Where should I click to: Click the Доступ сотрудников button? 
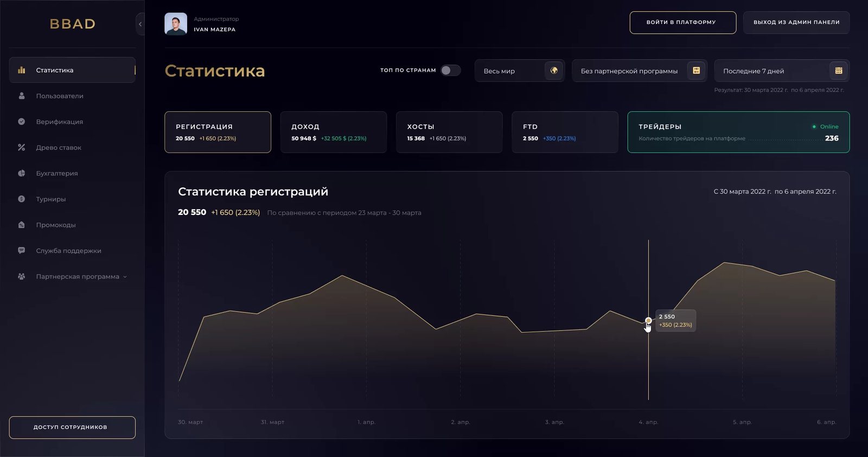pyautogui.click(x=72, y=427)
